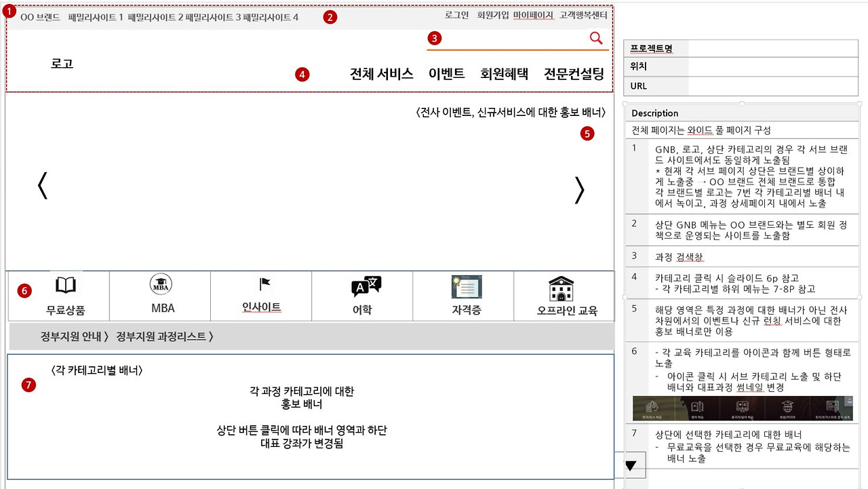
Task: Open the 로그인 link
Action: pos(457,16)
